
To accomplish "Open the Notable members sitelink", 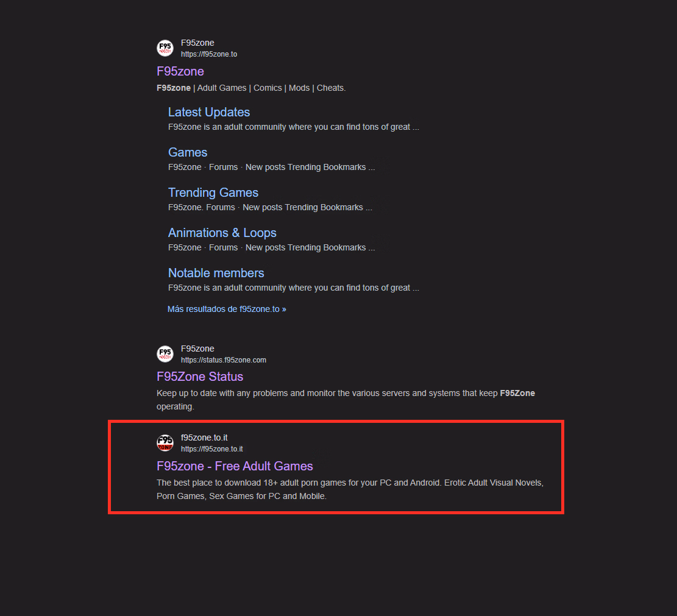I will click(x=216, y=273).
